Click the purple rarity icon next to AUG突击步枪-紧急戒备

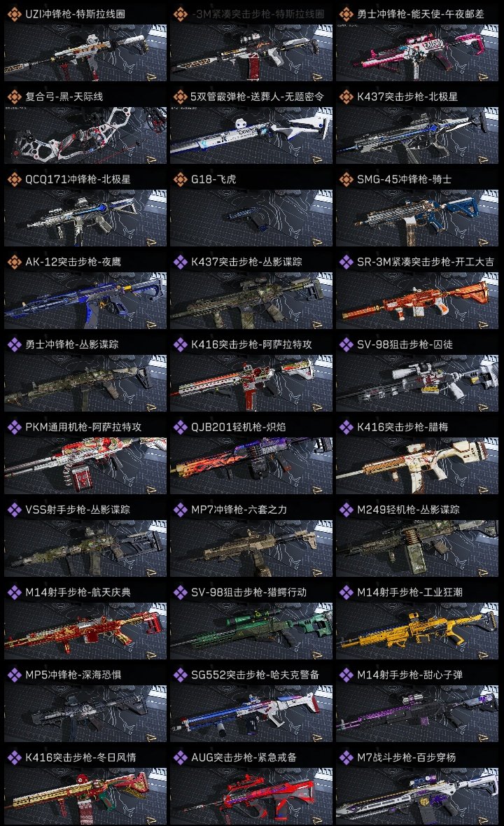pos(180,757)
